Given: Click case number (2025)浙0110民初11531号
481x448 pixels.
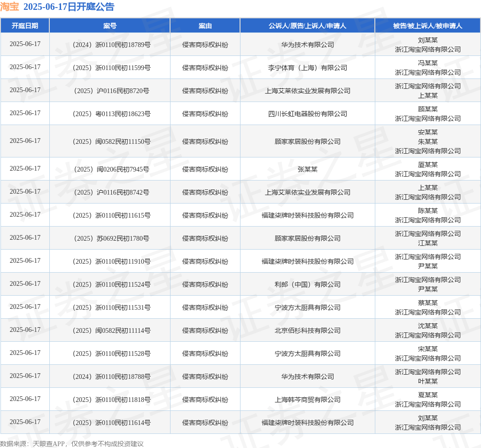Looking at the screenshot, I should (x=112, y=307).
